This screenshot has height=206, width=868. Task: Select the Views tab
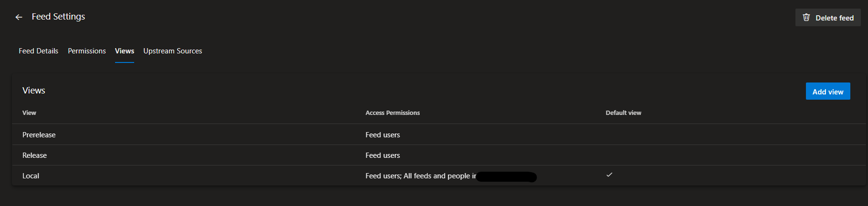pyautogui.click(x=124, y=51)
